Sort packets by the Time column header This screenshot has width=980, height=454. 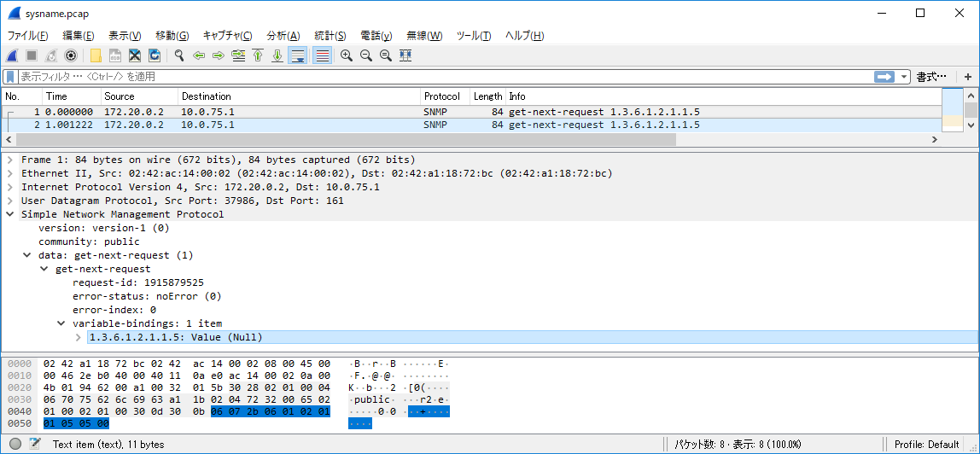pos(72,96)
